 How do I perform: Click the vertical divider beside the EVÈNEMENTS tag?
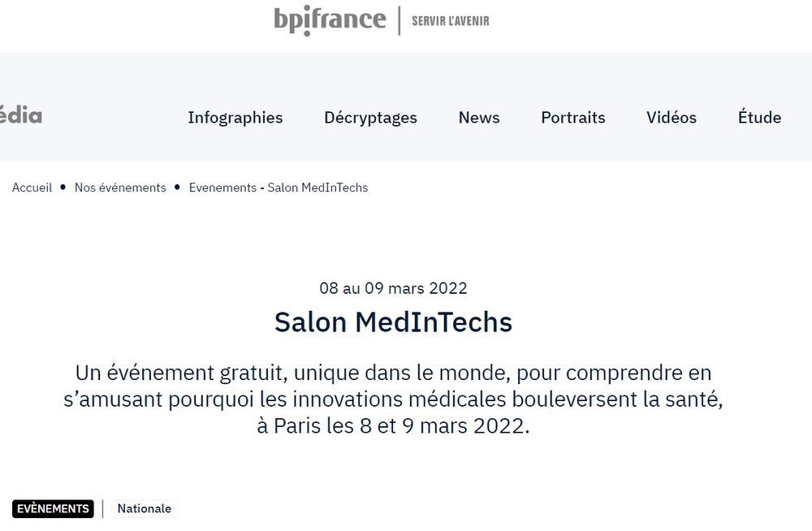[103, 509]
